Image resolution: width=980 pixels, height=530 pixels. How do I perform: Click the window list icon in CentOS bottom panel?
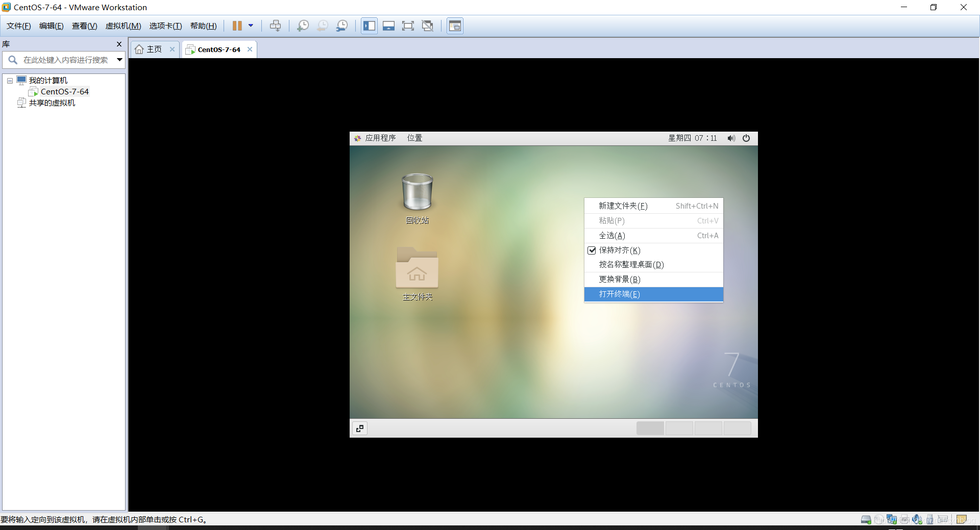tap(360, 428)
